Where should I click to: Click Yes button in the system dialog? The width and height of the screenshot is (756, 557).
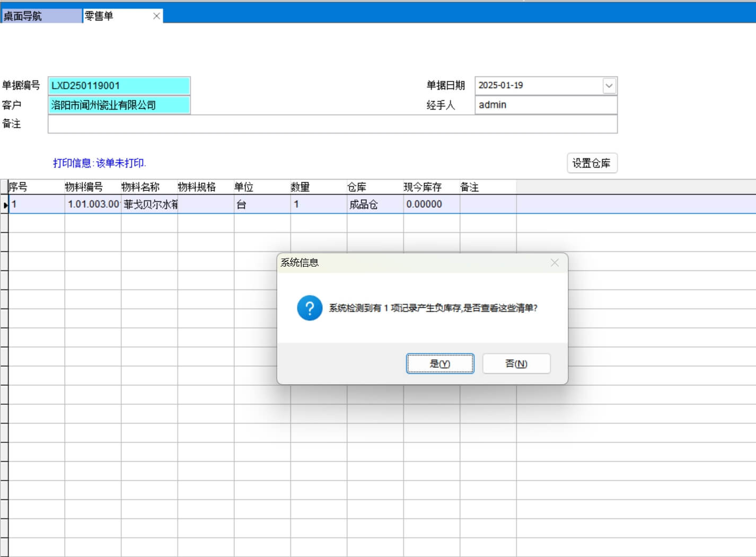(x=439, y=364)
